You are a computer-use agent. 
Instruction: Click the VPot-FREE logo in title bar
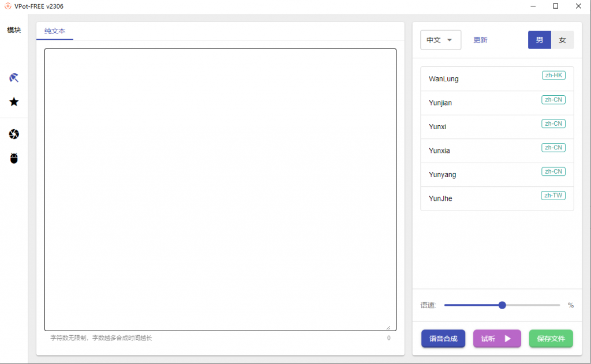click(x=8, y=6)
